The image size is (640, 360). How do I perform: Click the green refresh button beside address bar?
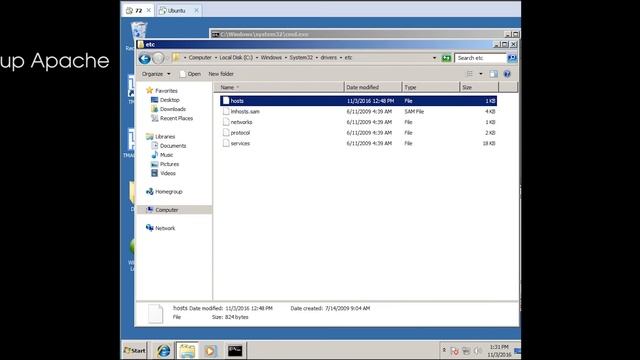pyautogui.click(x=446, y=58)
